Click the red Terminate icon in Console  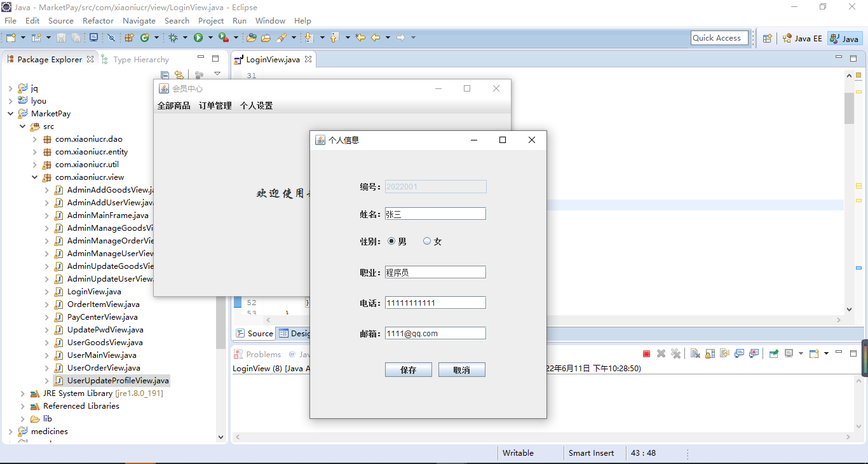646,354
